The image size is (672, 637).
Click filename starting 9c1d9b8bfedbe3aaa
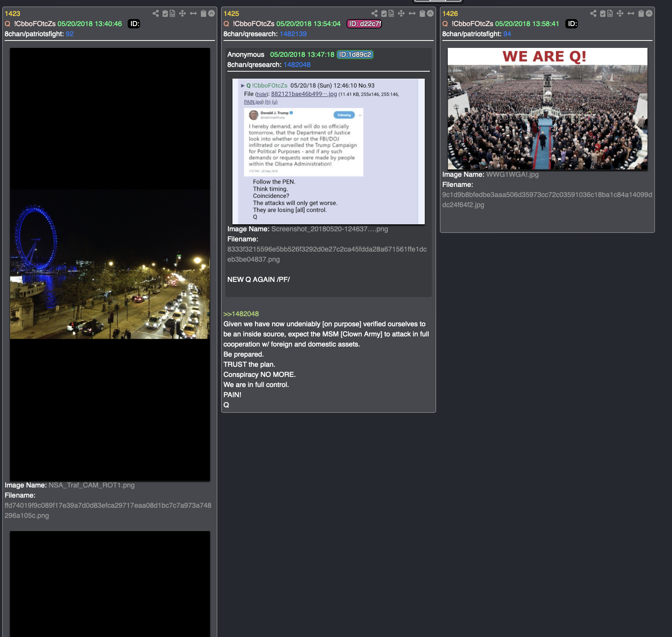coord(547,200)
